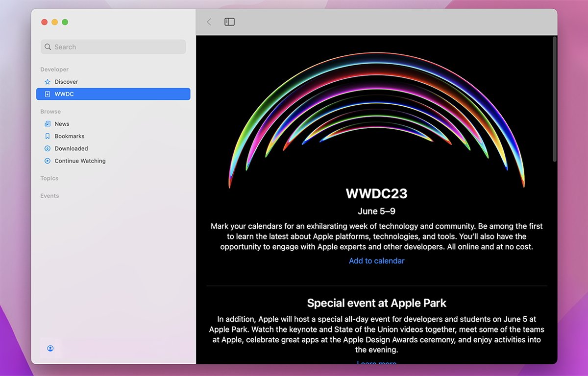The image size is (588, 376).
Task: Click the Developer section header
Action: [x=54, y=70]
